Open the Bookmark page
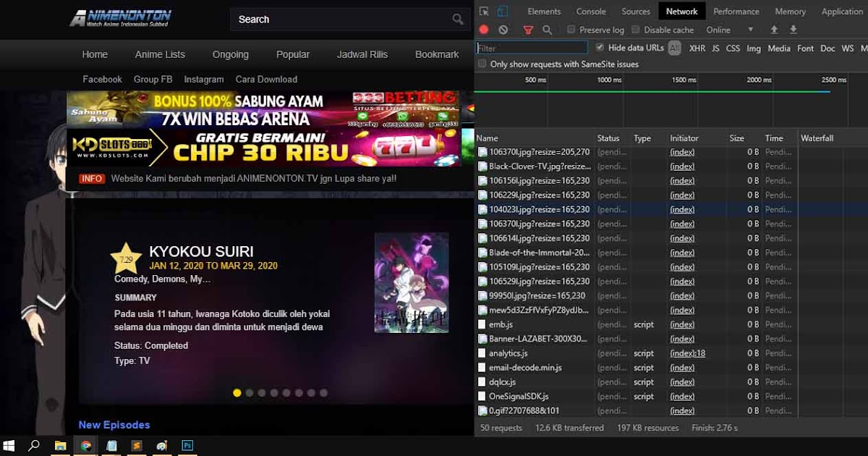 click(437, 54)
